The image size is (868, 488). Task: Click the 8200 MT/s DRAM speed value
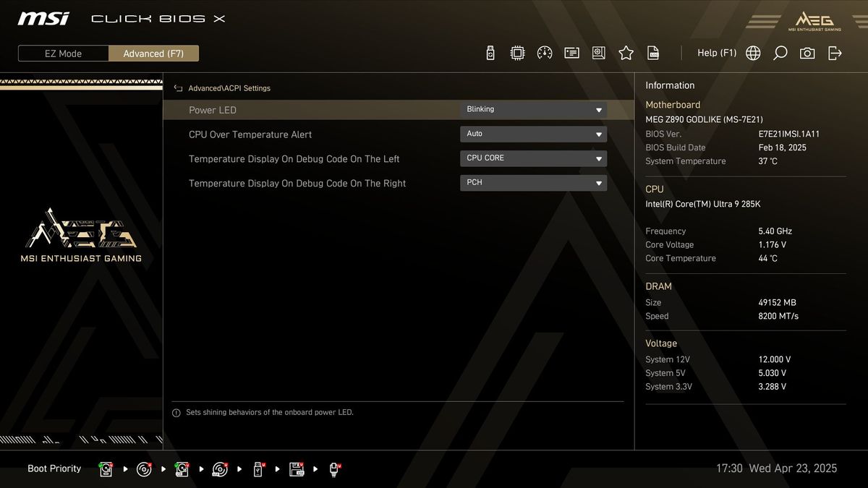(778, 316)
